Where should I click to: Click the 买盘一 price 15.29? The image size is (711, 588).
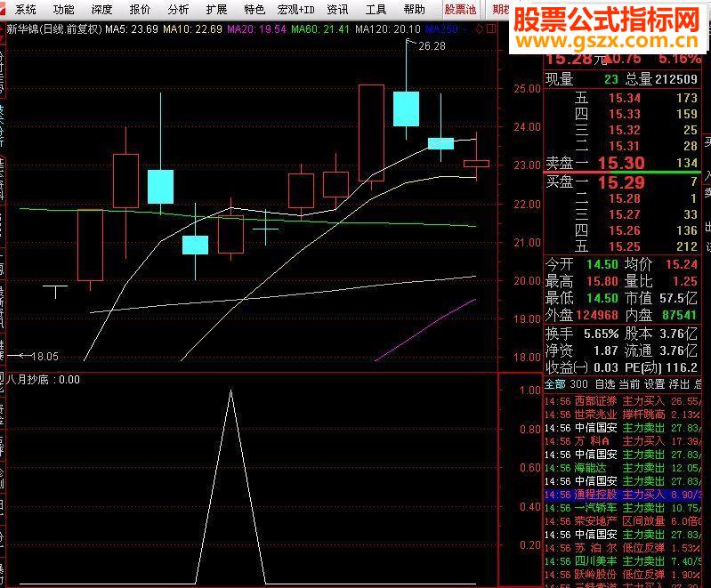click(621, 182)
